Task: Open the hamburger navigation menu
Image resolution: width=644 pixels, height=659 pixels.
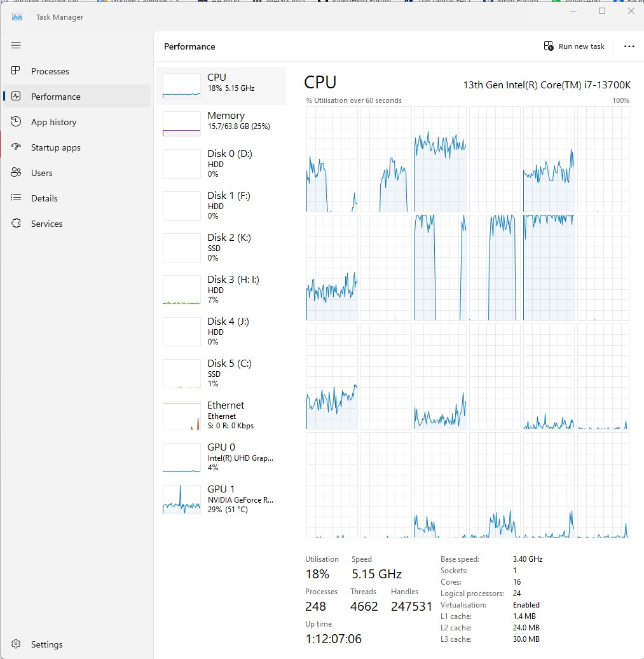Action: [x=17, y=45]
